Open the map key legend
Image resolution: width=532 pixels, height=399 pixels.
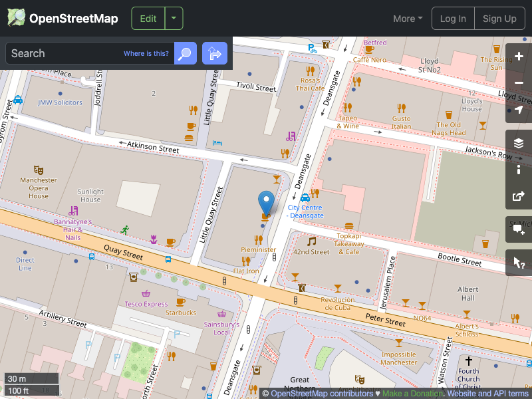click(x=519, y=170)
